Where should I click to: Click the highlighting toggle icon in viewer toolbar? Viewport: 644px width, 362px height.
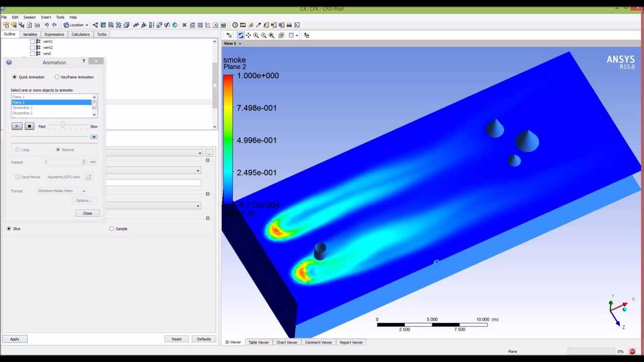point(281,35)
